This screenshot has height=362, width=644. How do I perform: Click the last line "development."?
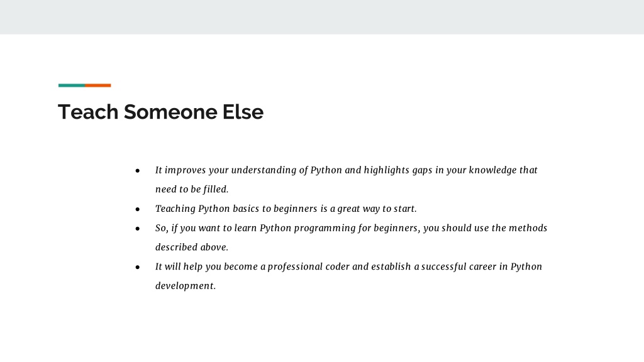(186, 286)
